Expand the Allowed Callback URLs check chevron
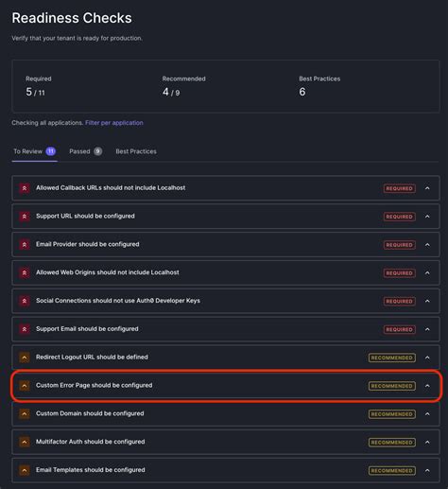This screenshot has width=448, height=489. [x=427, y=188]
